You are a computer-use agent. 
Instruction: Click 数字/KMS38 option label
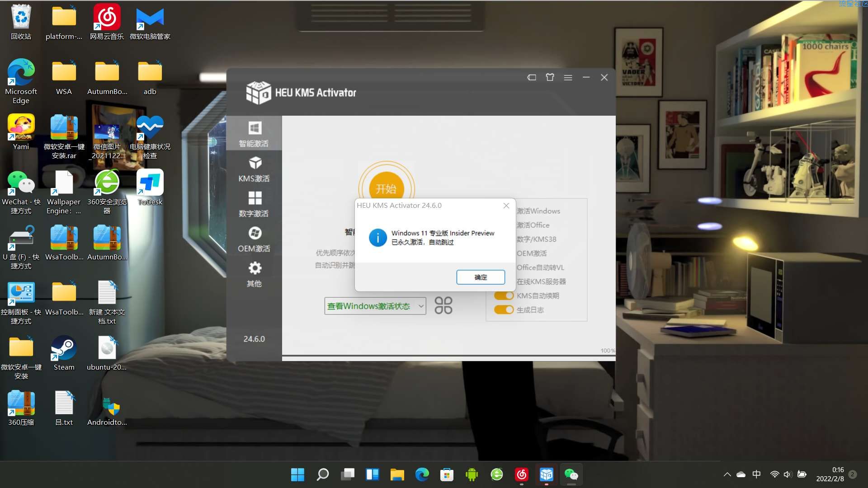[x=537, y=239]
